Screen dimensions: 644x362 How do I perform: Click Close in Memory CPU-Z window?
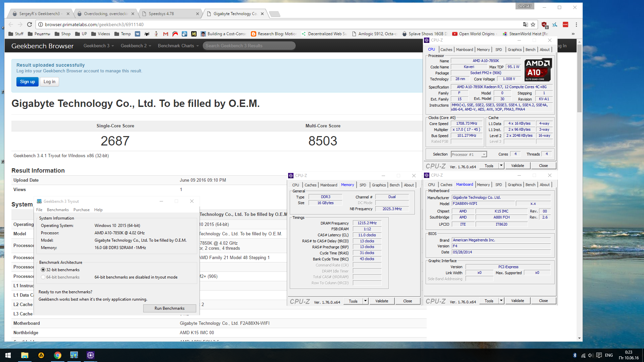point(408,301)
